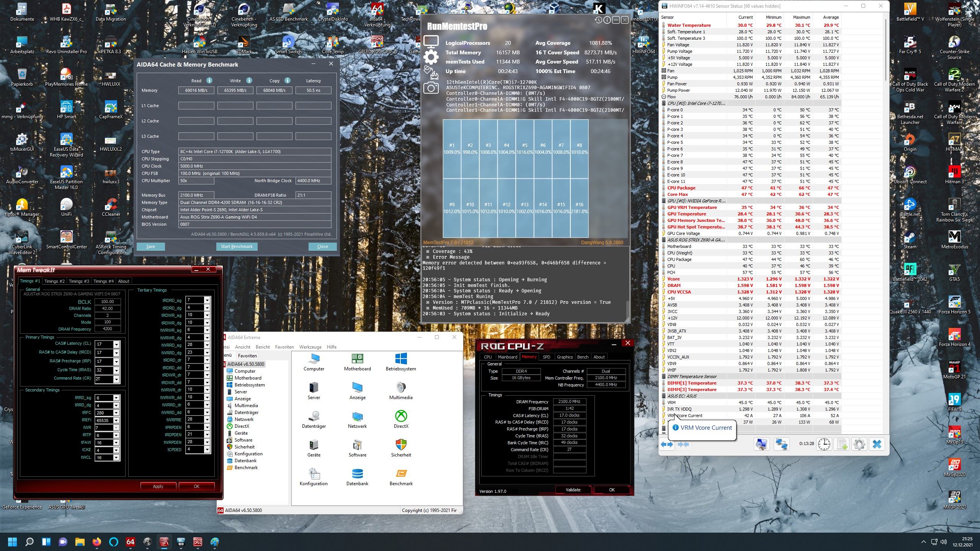Open the RAS# to CAS# Delay dropdown in MemTweakIt
Viewport: 980px width, 551px height.
click(x=116, y=353)
